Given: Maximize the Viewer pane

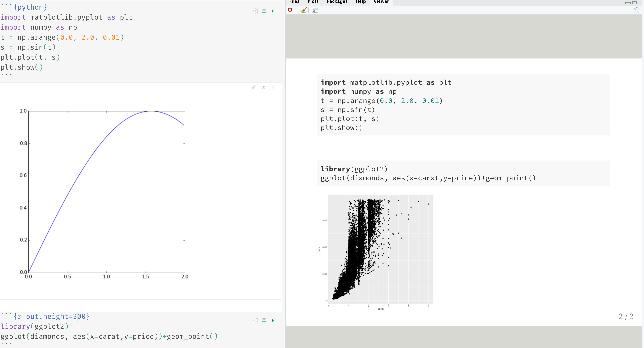Looking at the screenshot, I should [635, 3].
